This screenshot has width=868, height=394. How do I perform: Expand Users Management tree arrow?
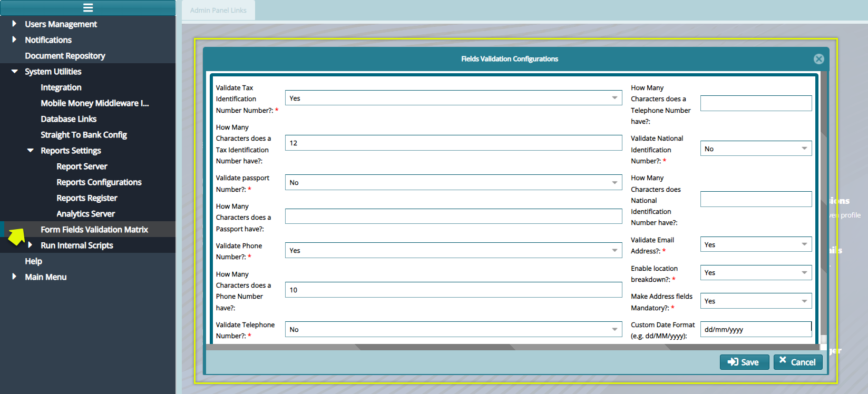(14, 24)
